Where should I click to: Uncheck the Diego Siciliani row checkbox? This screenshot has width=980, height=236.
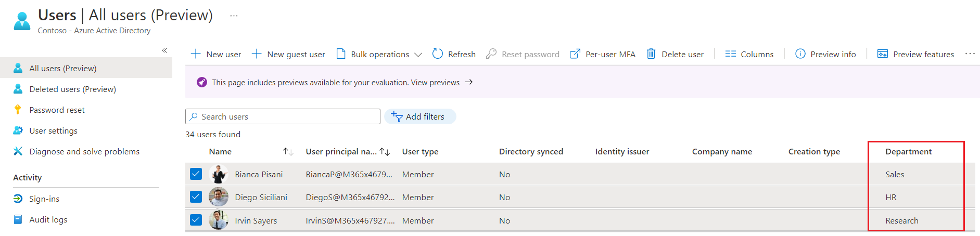click(x=196, y=197)
